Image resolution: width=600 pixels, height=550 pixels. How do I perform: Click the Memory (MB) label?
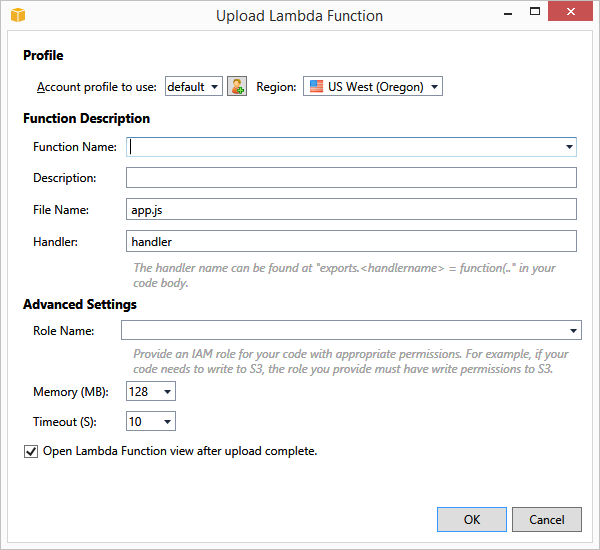[x=71, y=392]
